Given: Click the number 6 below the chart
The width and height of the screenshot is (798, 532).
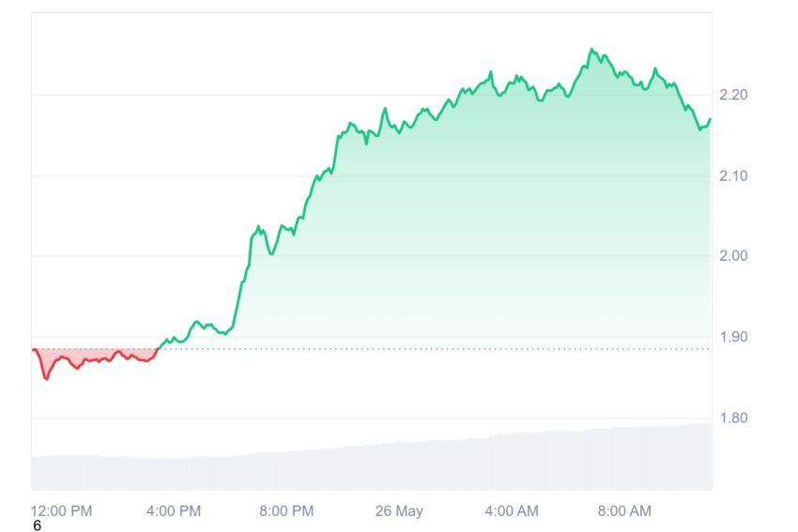Looking at the screenshot, I should [x=37, y=525].
